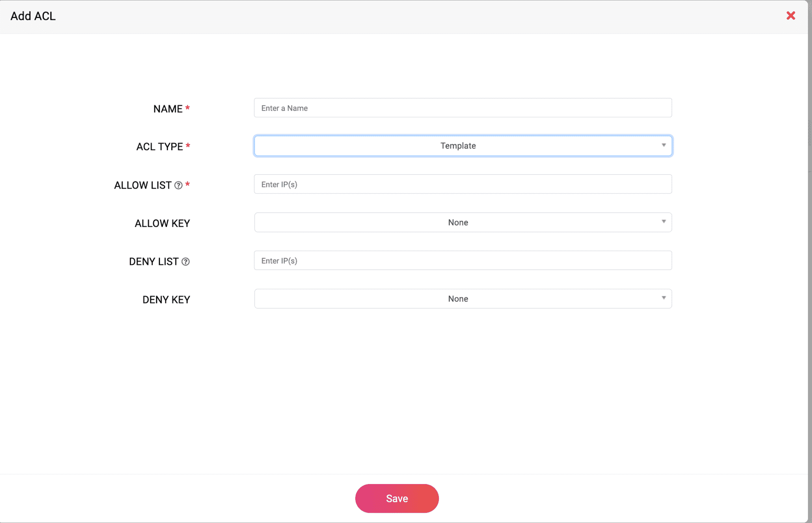This screenshot has height=523, width=812.
Task: Select the required asterisk next to NAME
Action: [187, 108]
